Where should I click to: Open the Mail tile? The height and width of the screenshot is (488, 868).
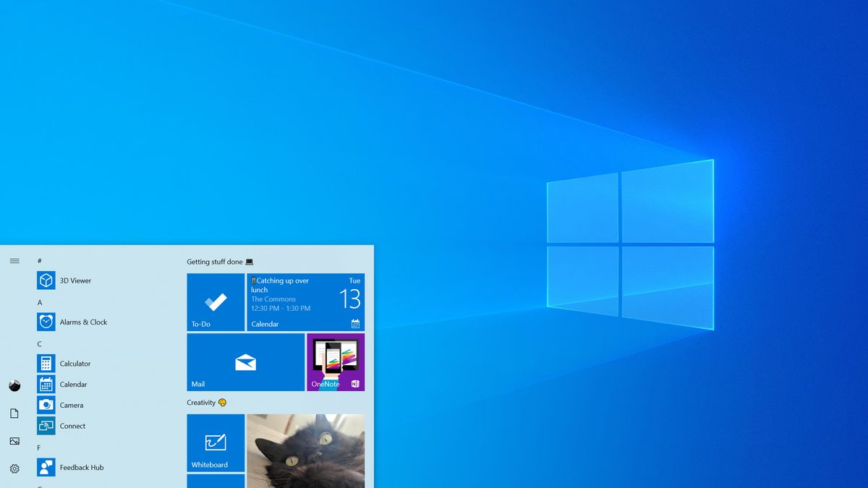click(246, 362)
